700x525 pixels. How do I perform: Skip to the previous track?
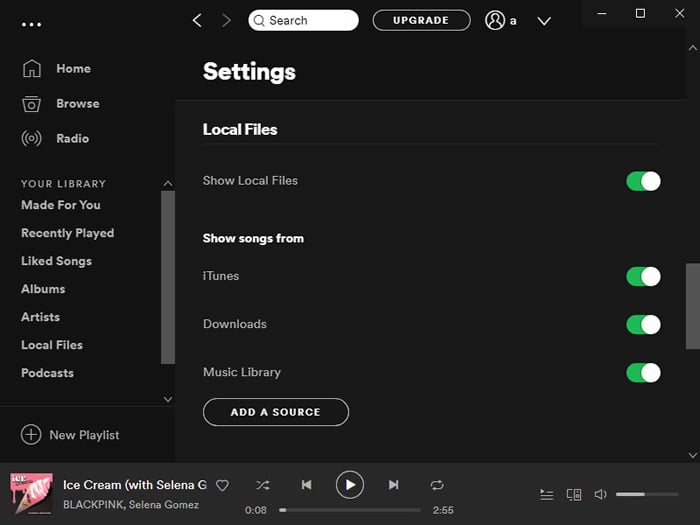[306, 485]
